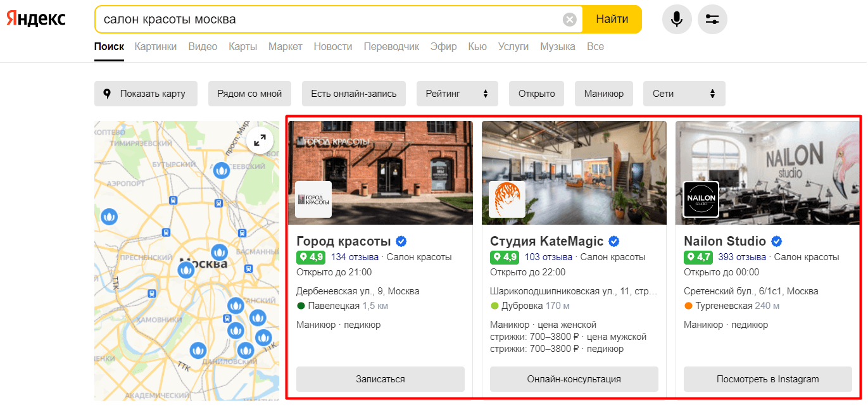Viewport: 868px width, 407px height.
Task: Open search settings sliders icon
Action: tap(712, 19)
